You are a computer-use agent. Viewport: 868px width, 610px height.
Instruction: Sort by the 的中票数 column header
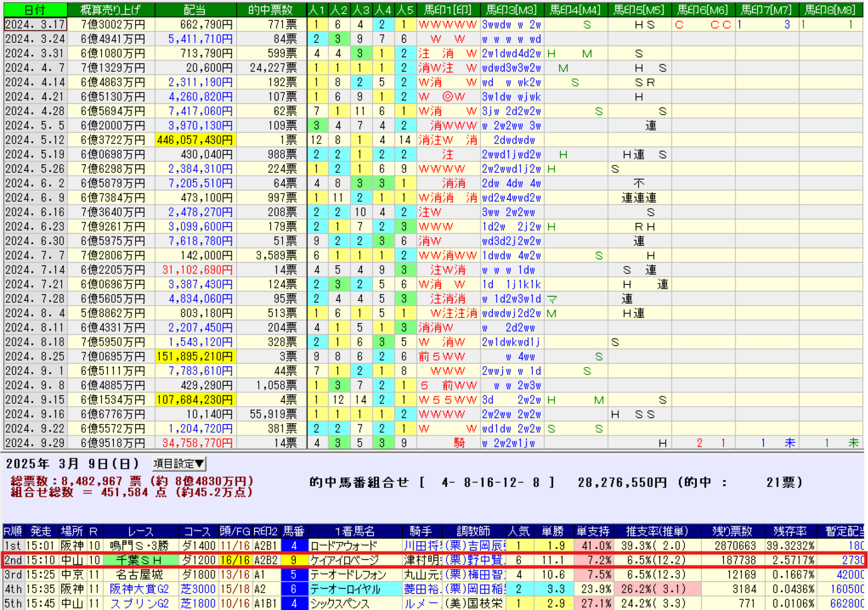coord(267,9)
